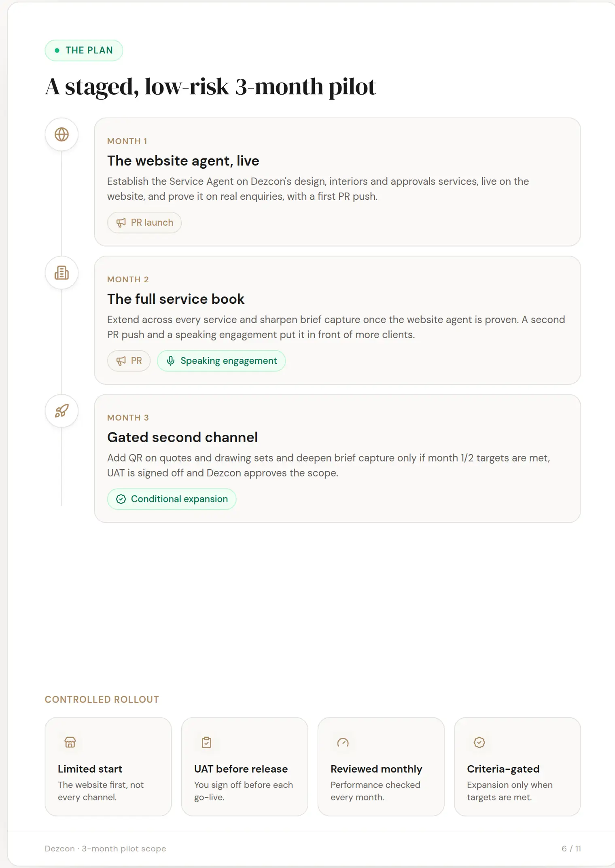
Task: Click the gauge icon above Reviewed monthly
Action: (343, 742)
